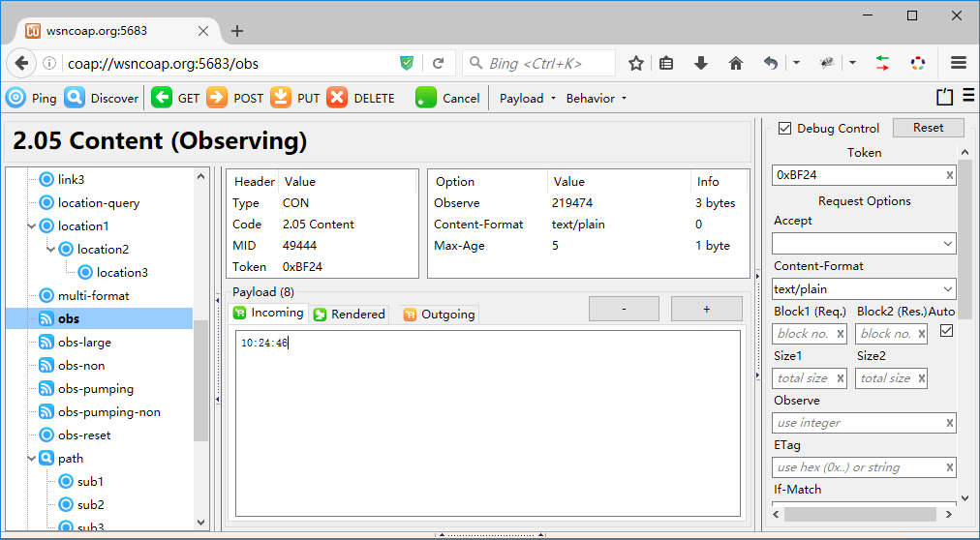Click the Cancel toolbar button

pyautogui.click(x=447, y=98)
